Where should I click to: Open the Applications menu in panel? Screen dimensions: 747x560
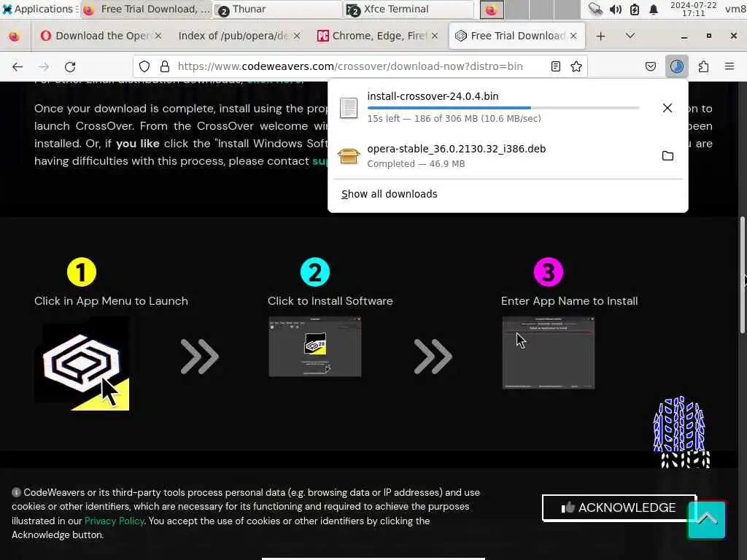tap(39, 9)
